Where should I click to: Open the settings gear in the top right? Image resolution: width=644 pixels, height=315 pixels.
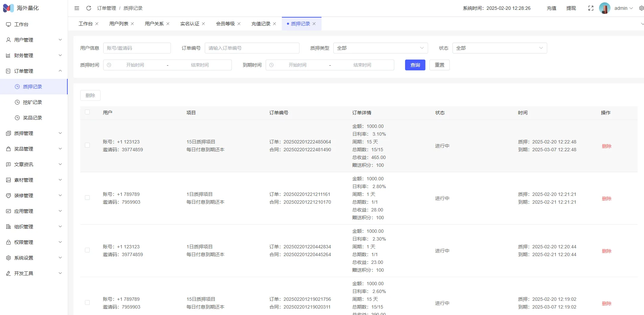[641, 8]
